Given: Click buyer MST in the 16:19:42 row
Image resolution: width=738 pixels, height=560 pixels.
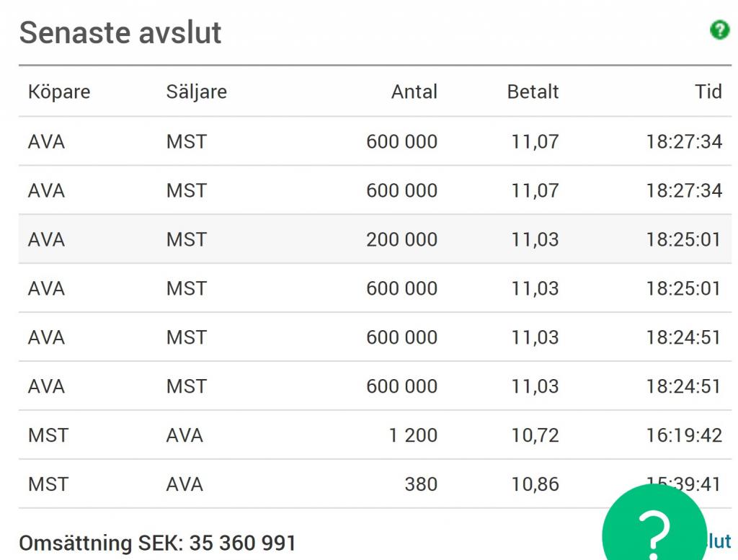Looking at the screenshot, I should click(48, 435).
